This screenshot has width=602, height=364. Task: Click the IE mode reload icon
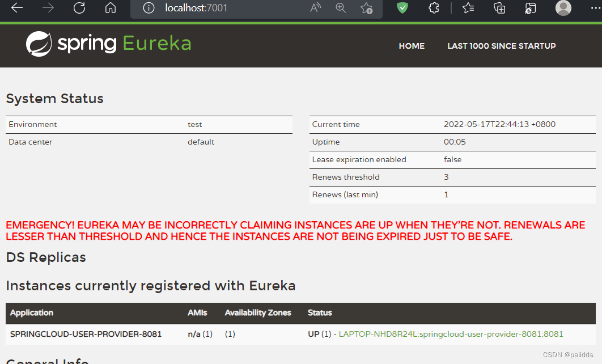coord(530,8)
